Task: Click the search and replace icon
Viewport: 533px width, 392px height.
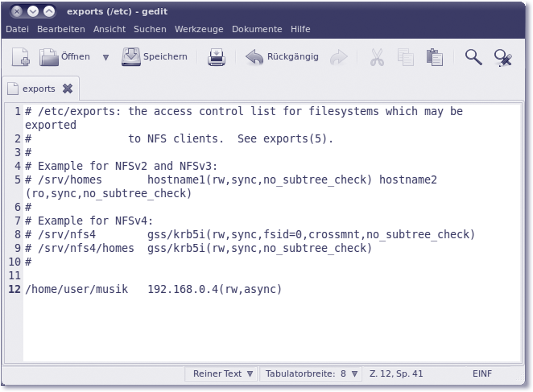Action: pyautogui.click(x=503, y=57)
